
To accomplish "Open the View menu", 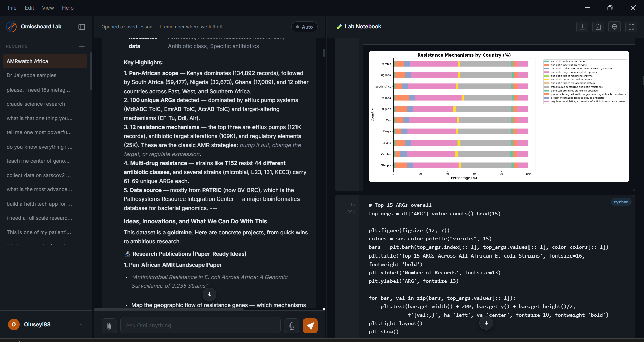I will [48, 8].
